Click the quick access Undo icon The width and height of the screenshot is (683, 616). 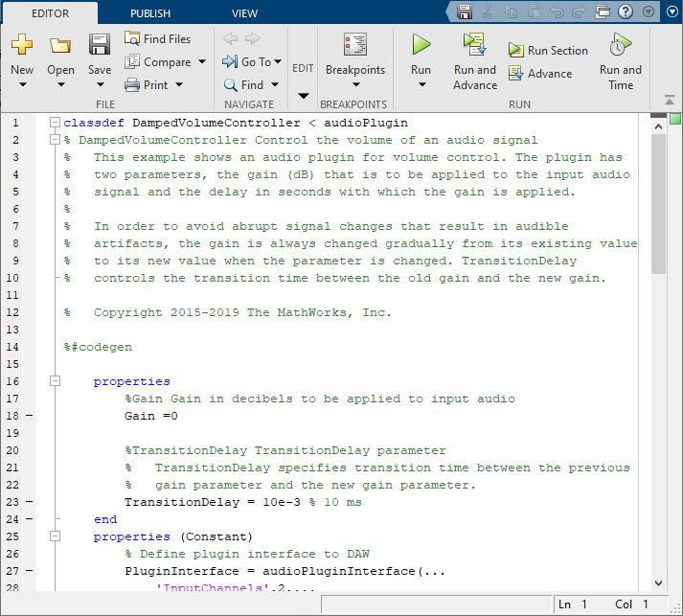557,11
